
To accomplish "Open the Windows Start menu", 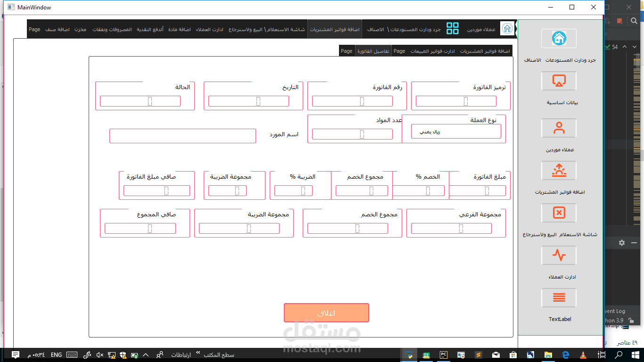I will 635,355.
